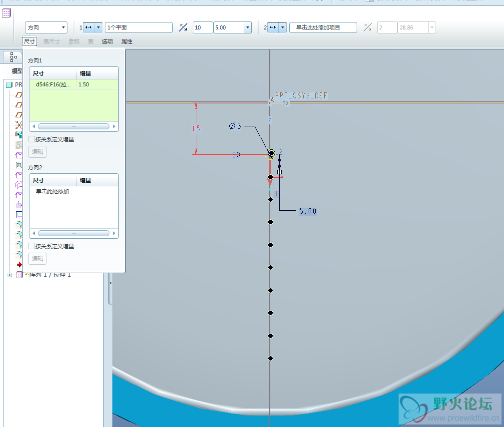
Task: Click the 尺寸 column header in 方向2 table
Action: 53,181
